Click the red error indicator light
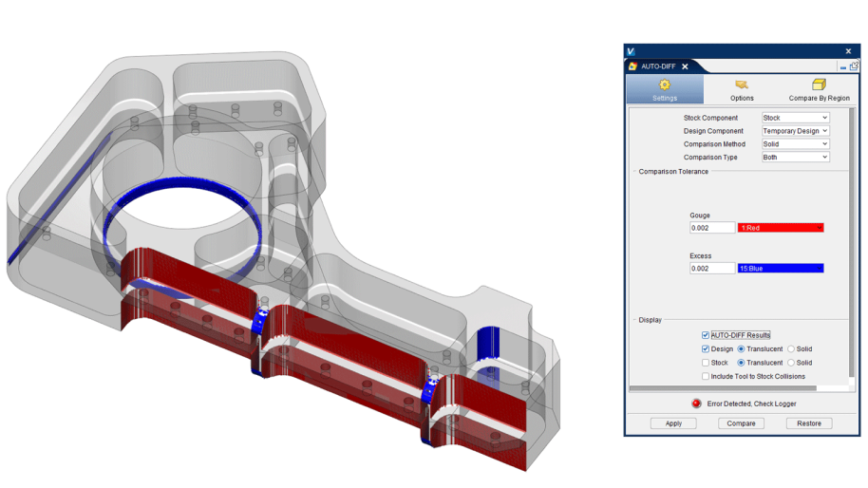This screenshot has width=868, height=488. tap(696, 404)
